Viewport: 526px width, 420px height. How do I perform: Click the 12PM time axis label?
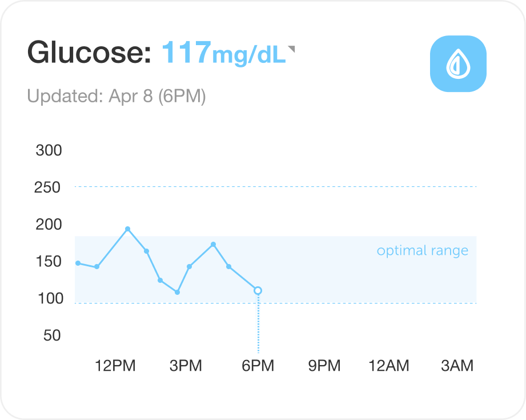pos(115,366)
